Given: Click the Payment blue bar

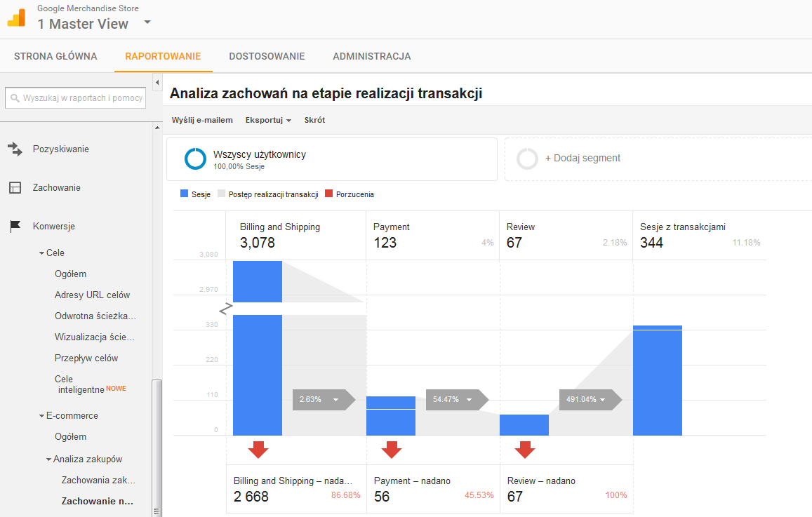Looking at the screenshot, I should [391, 416].
